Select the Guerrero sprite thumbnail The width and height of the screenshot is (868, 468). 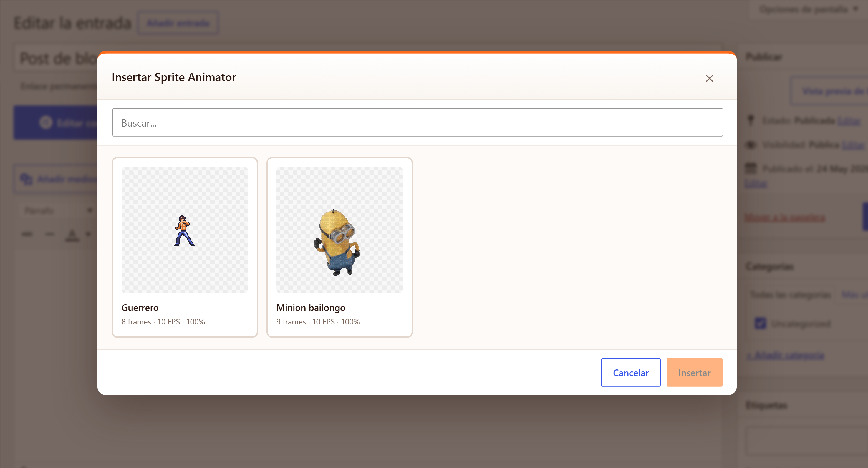185,230
